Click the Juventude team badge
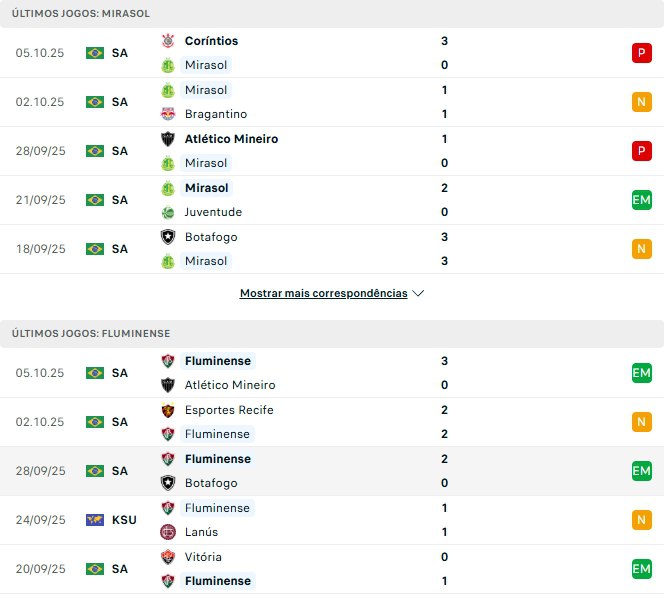Screen dimensions: 672x598 click(167, 212)
